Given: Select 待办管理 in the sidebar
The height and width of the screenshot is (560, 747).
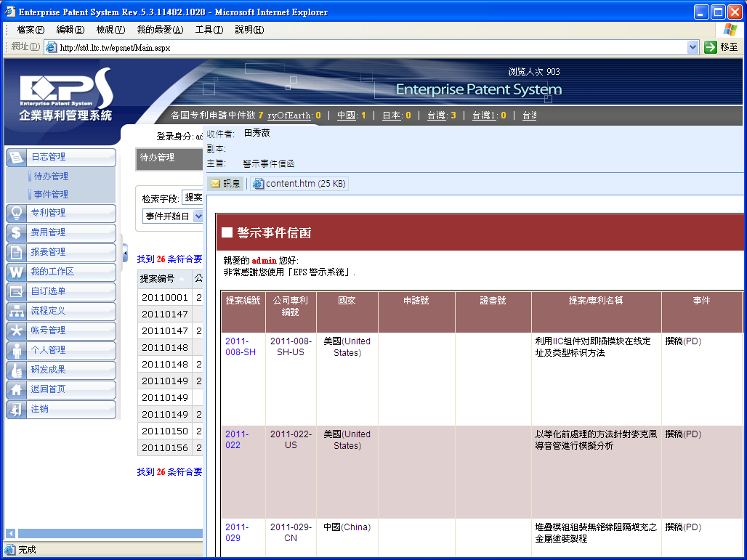Looking at the screenshot, I should pyautogui.click(x=51, y=176).
